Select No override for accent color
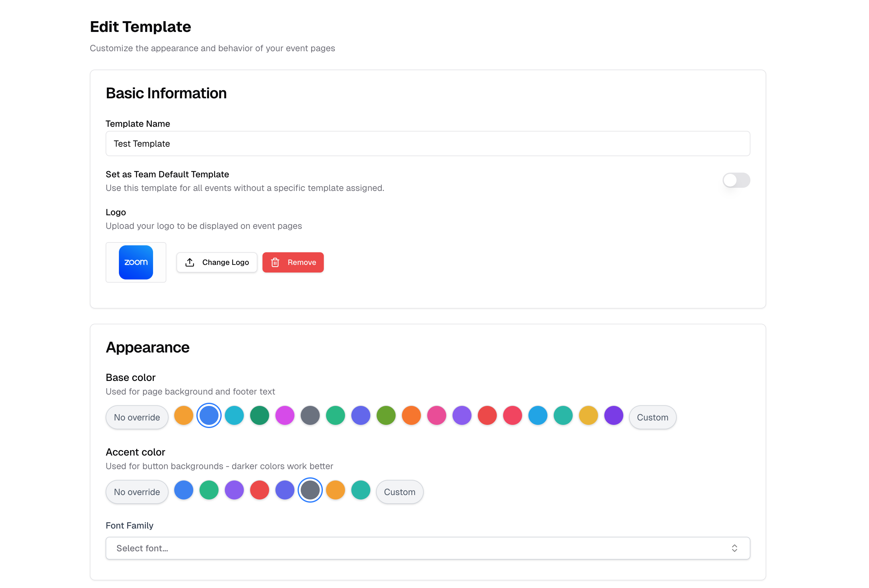The width and height of the screenshot is (869, 588). point(137,492)
